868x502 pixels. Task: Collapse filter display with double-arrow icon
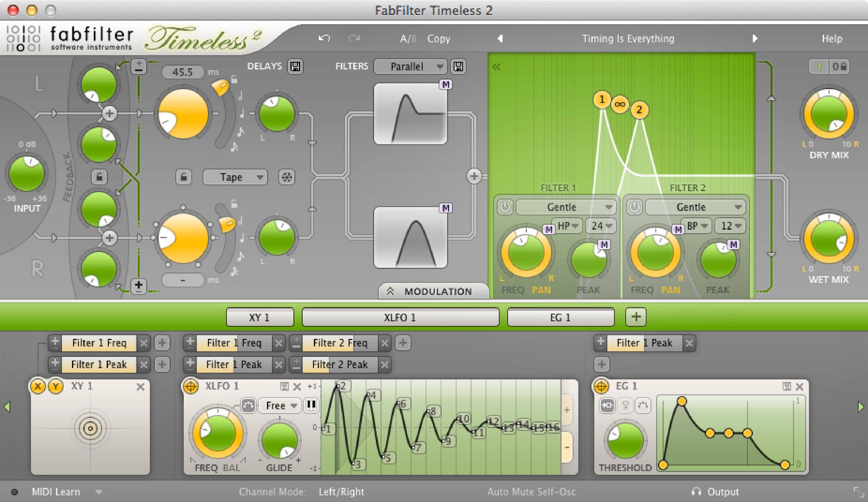point(496,67)
